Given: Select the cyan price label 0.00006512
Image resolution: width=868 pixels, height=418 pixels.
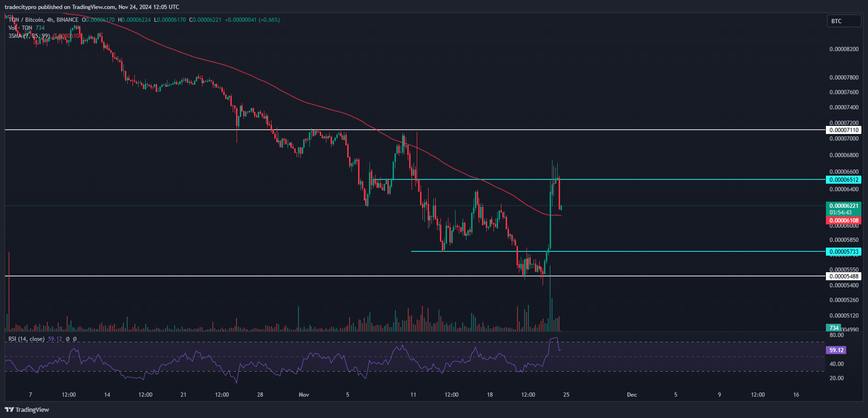Looking at the screenshot, I should tap(843, 180).
